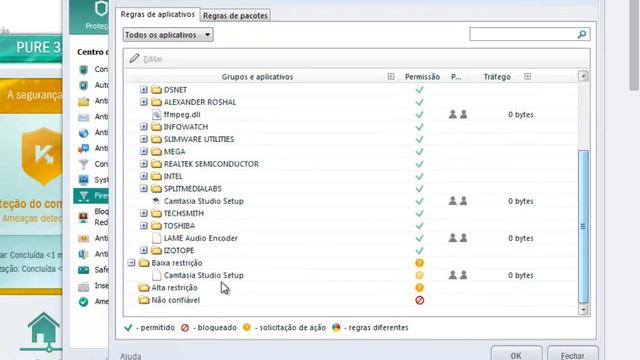Viewport: 640px width, 360px height.
Task: Click the Permissão column header
Action: (422, 77)
